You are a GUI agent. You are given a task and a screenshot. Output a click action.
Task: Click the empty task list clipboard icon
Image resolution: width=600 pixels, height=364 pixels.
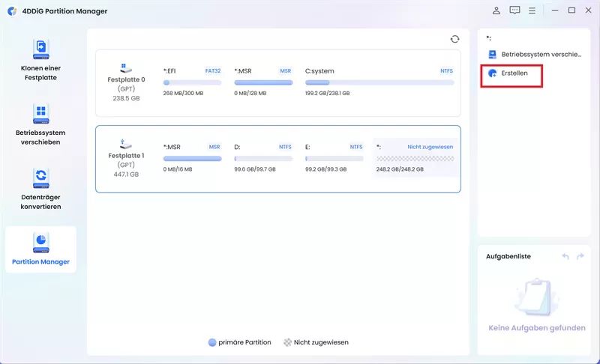pyautogui.click(x=536, y=297)
